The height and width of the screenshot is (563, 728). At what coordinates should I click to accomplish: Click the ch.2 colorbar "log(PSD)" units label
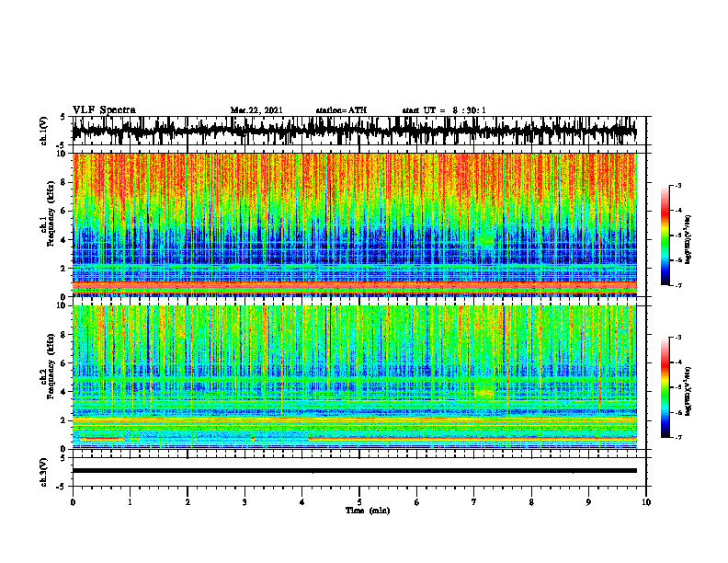click(688, 390)
